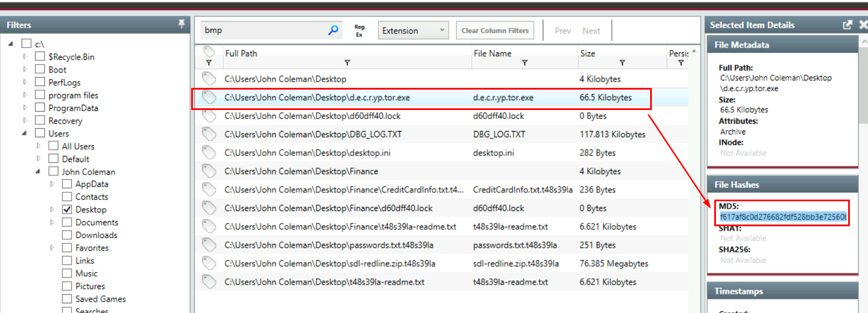Expand the Recovery tree node

point(25,120)
